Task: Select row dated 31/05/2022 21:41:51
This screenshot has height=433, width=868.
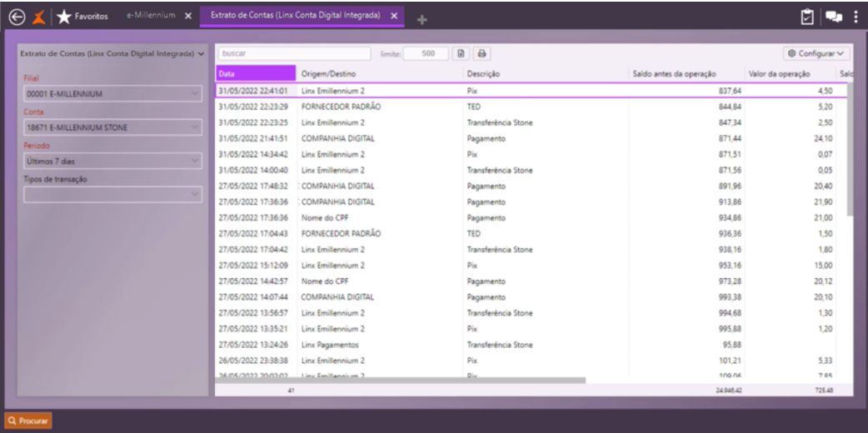Action: 530,138
